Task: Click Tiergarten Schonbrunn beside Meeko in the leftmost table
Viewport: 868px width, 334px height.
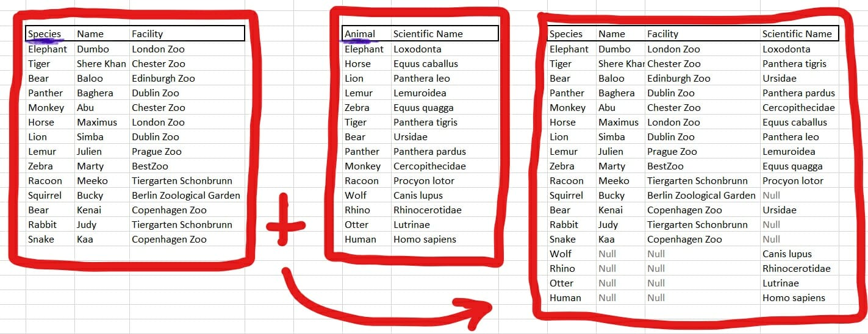Action: (x=182, y=181)
